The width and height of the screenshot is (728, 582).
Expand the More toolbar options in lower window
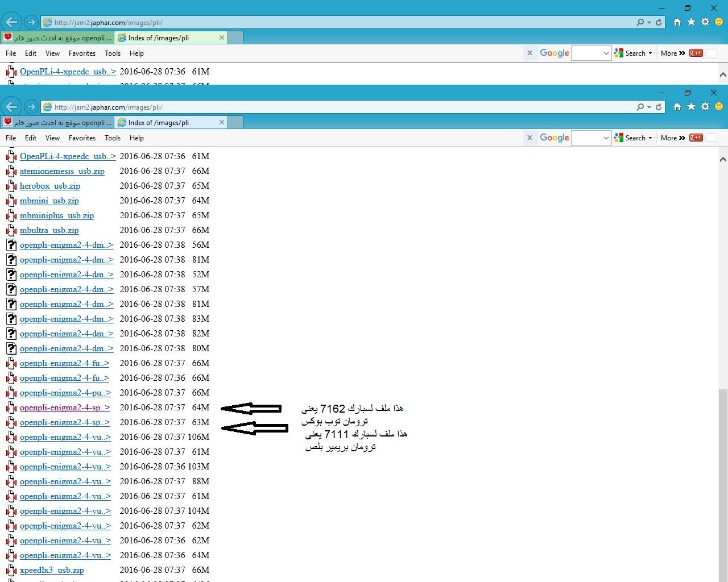(x=673, y=138)
